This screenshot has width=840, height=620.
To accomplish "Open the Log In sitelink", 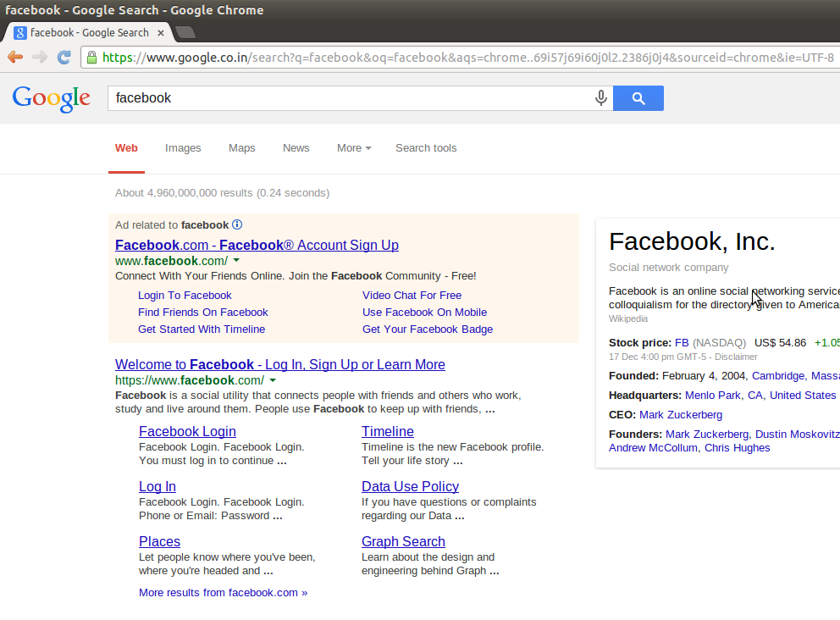I will [157, 486].
